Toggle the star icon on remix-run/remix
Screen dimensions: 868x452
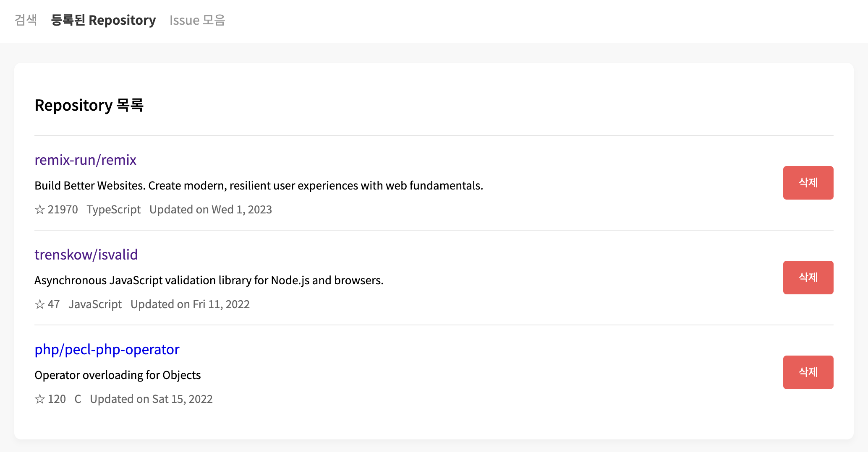click(39, 210)
